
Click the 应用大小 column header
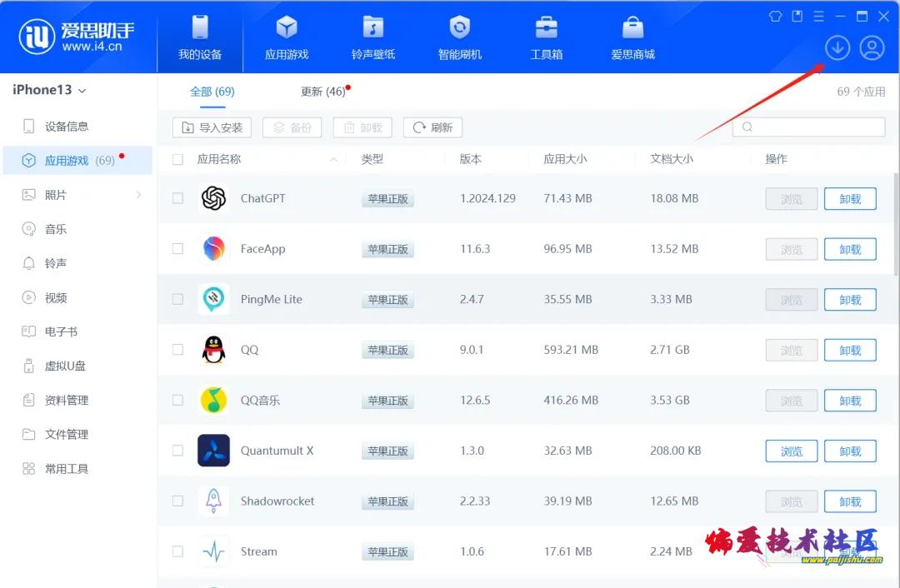(565, 159)
